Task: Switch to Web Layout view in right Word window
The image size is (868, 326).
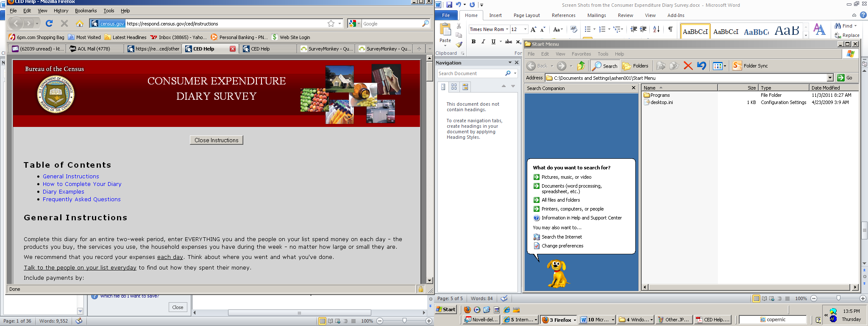Action: [x=772, y=298]
